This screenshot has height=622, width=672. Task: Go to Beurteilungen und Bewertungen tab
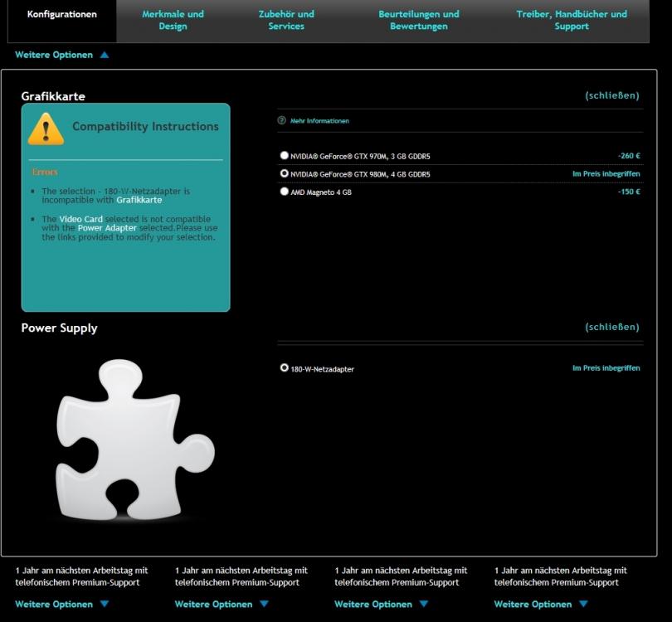pyautogui.click(x=418, y=20)
